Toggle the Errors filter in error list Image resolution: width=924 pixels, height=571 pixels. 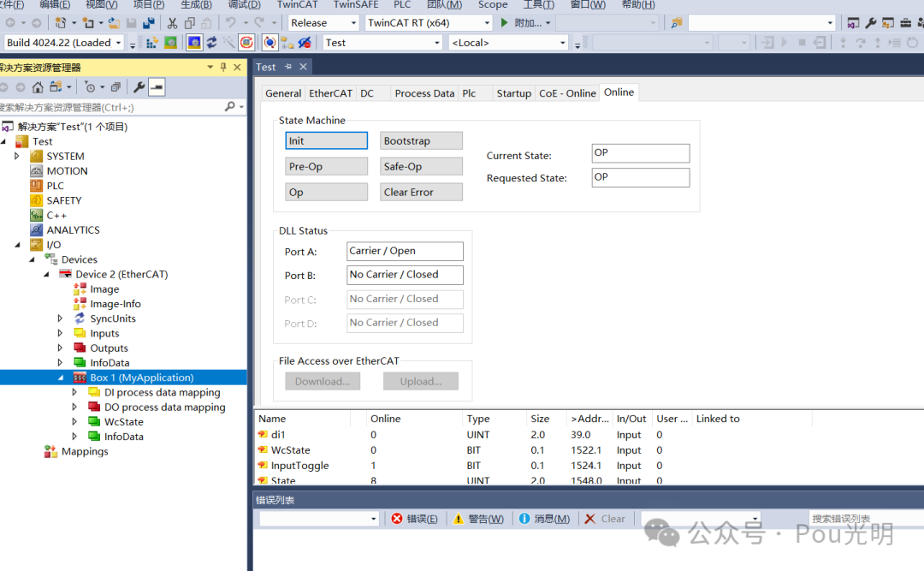(x=415, y=519)
